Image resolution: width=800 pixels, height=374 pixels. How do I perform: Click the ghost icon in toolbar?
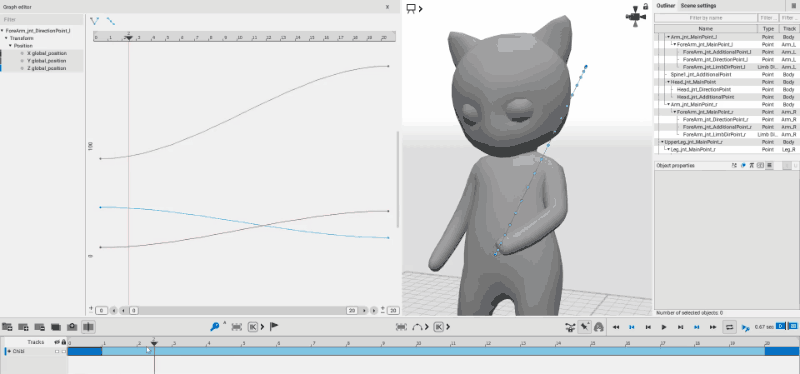[599, 327]
